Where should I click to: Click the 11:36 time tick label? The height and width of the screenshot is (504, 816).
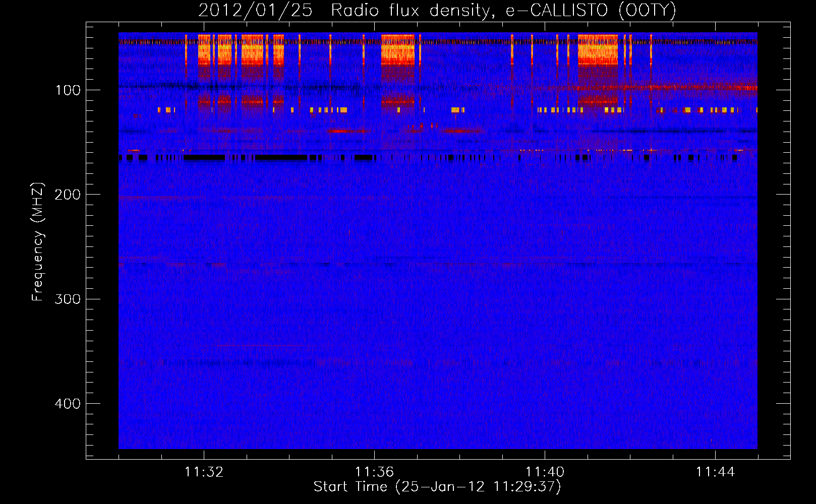(x=374, y=472)
